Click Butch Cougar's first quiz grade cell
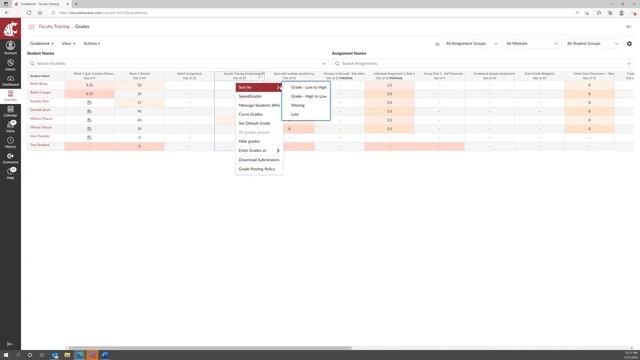Viewport: 640px width, 360px height. (89, 94)
